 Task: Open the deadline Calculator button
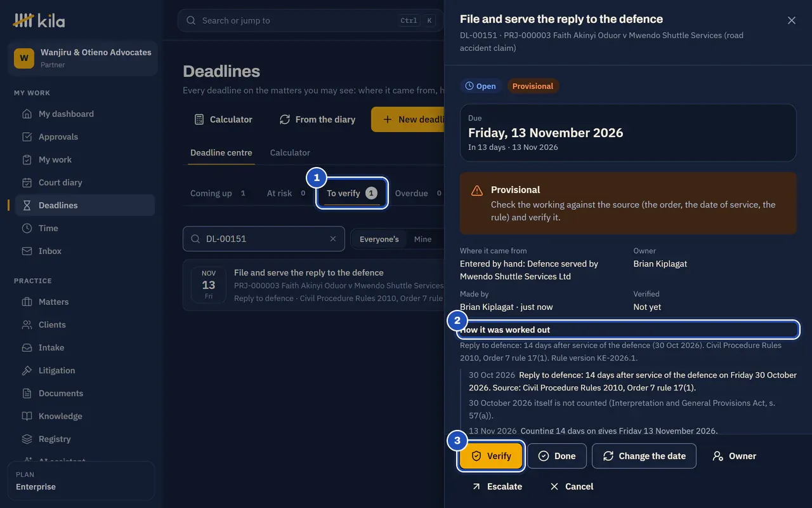click(x=223, y=119)
